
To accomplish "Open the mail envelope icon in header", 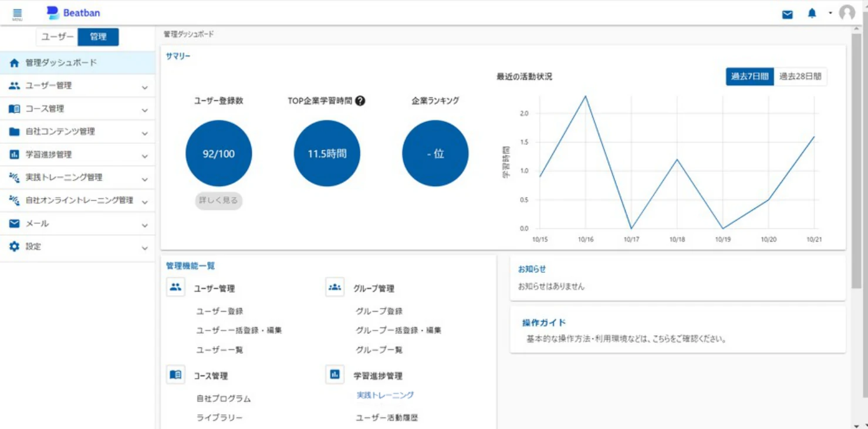I will [788, 14].
